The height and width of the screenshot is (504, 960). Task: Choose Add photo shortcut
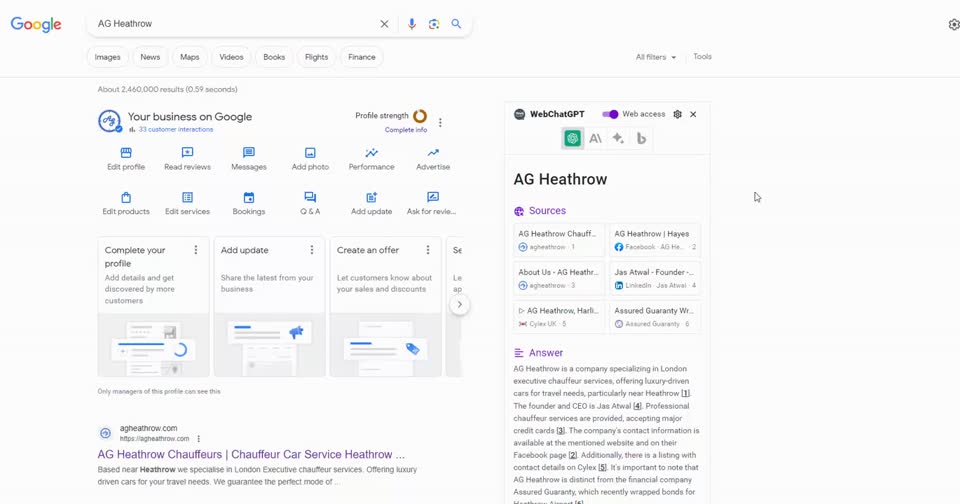tap(310, 159)
